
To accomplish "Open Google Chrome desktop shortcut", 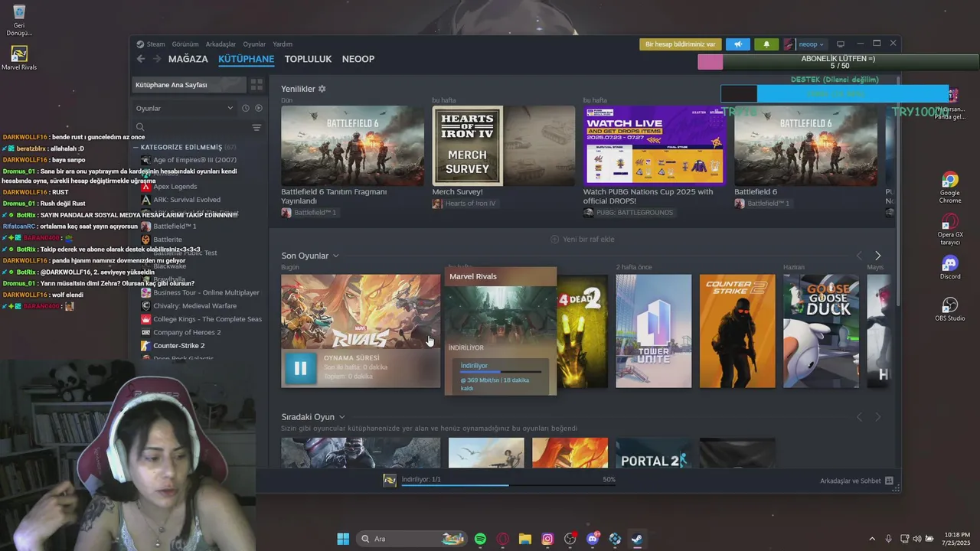I will (950, 187).
